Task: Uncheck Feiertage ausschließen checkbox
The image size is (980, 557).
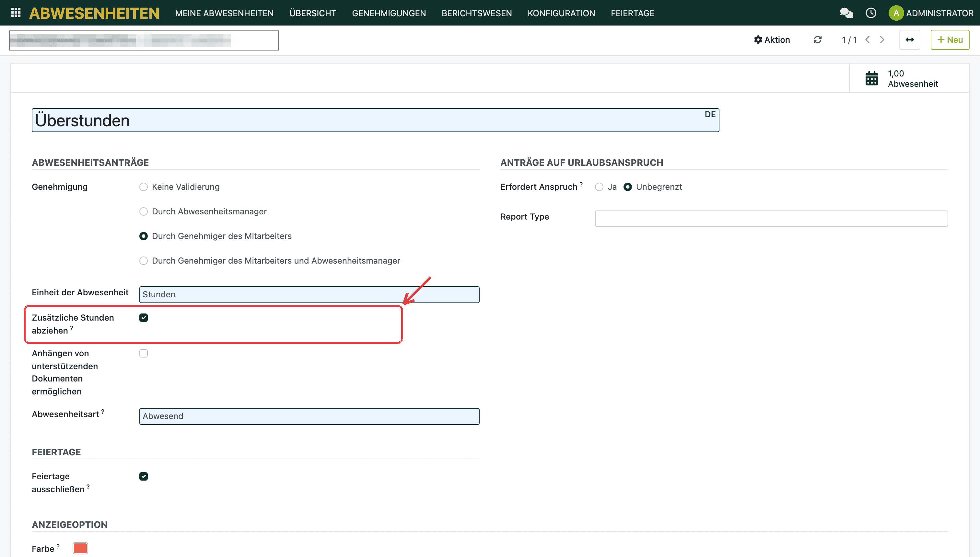Action: pyautogui.click(x=144, y=476)
